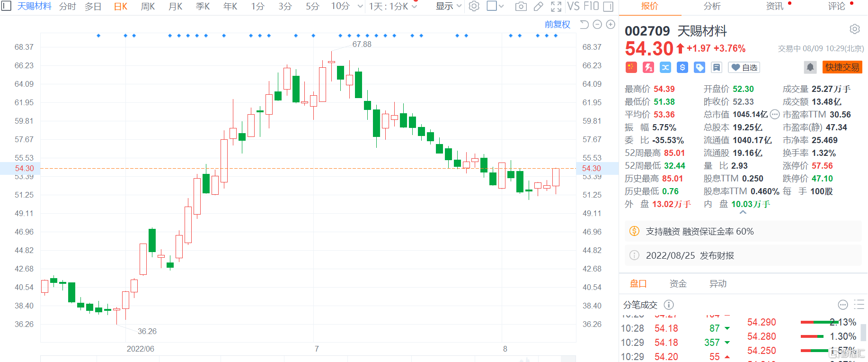Select the 多日 multi-day view
868x362 pixels.
point(93,7)
